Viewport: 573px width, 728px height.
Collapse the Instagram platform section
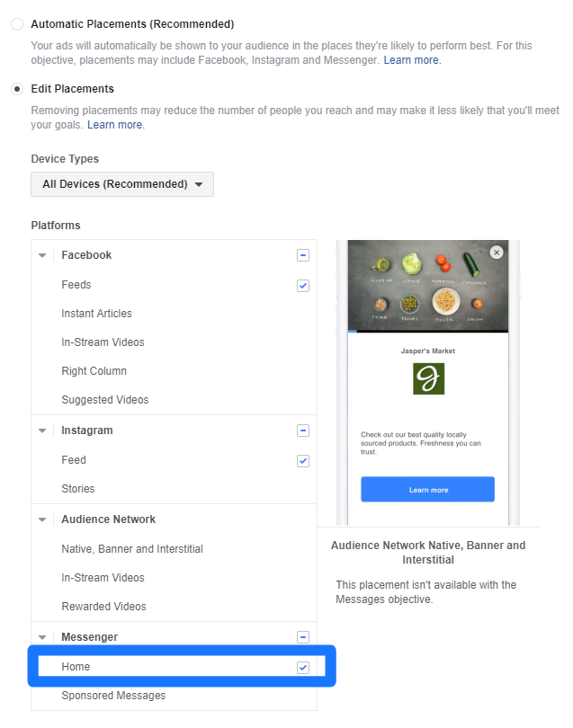point(42,431)
